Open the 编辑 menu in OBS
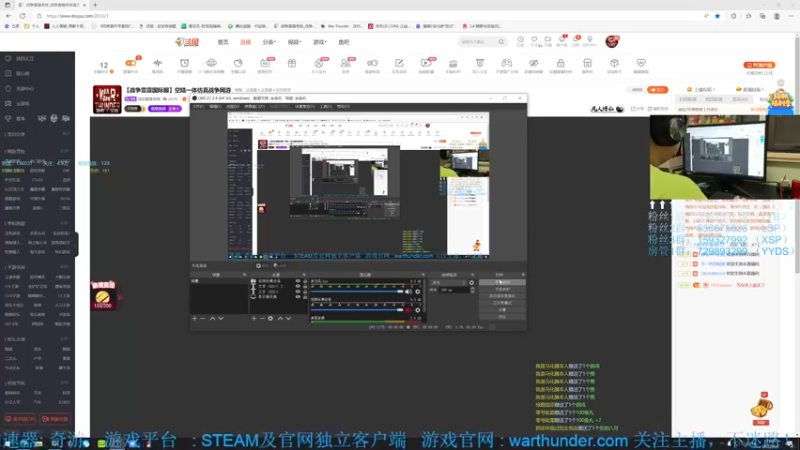800x450 pixels. point(215,106)
